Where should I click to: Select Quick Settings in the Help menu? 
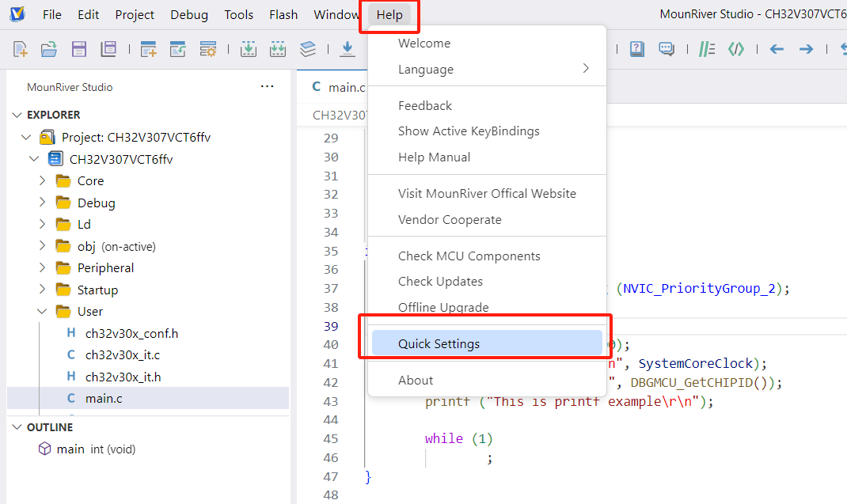(487, 343)
